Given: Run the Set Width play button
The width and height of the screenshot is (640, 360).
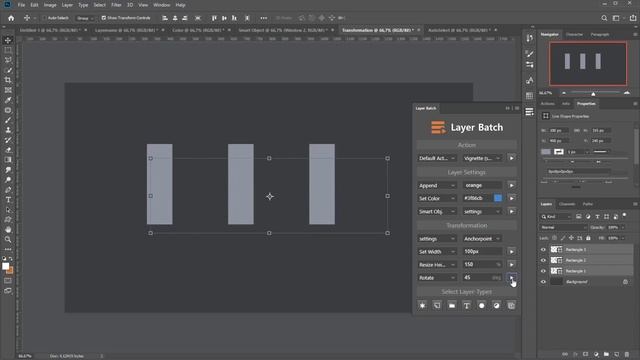Looking at the screenshot, I should tap(511, 252).
